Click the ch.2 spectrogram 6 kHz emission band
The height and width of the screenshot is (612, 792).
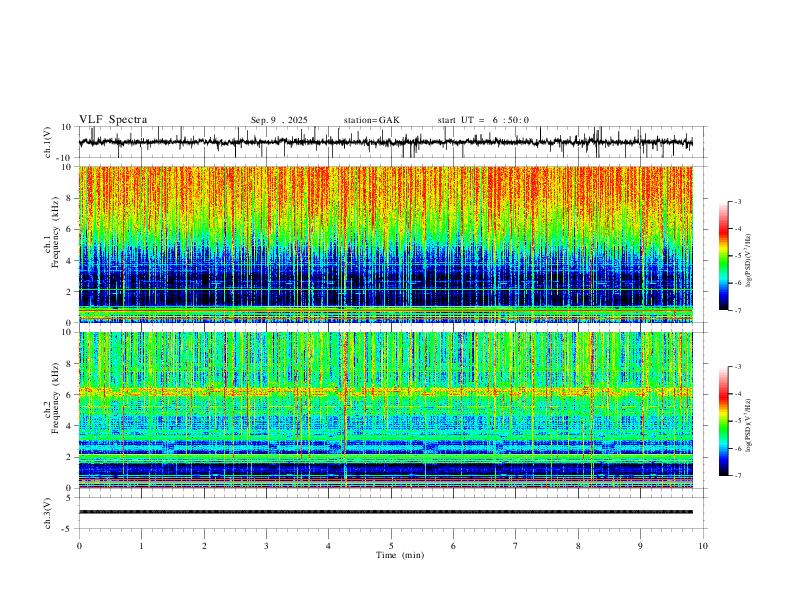(x=385, y=391)
